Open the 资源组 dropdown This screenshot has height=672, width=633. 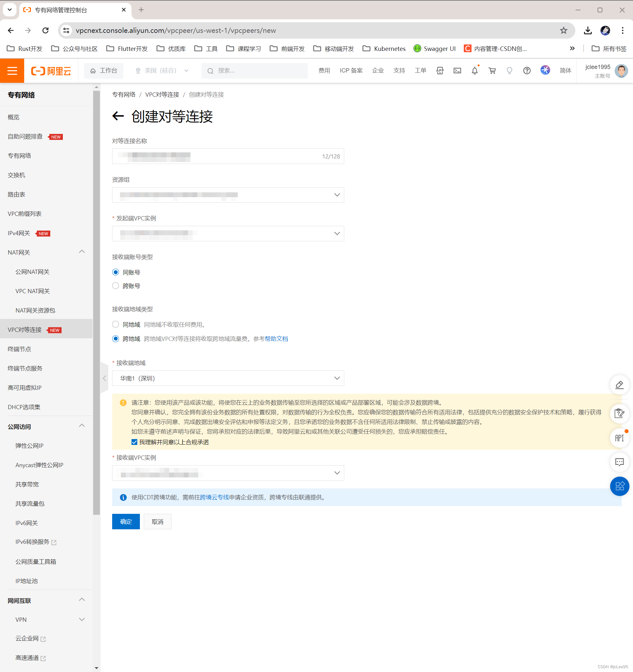click(228, 195)
